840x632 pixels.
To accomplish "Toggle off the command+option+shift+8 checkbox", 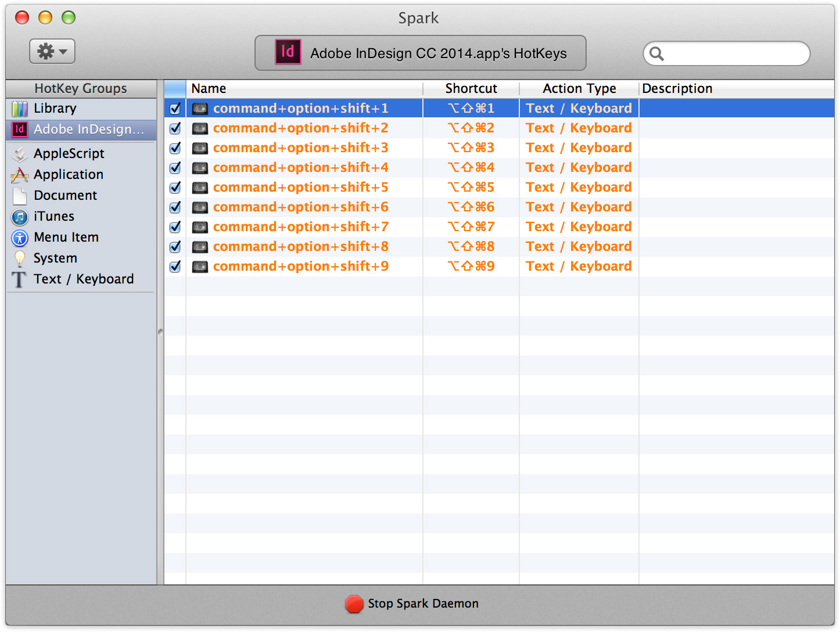I will [175, 247].
